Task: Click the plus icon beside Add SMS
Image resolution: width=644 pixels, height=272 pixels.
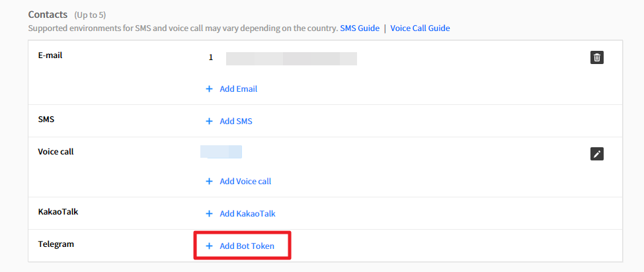Action: [209, 121]
